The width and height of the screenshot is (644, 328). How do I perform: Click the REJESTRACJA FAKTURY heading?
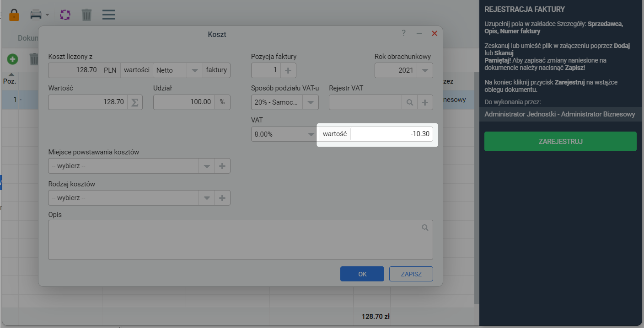525,9
